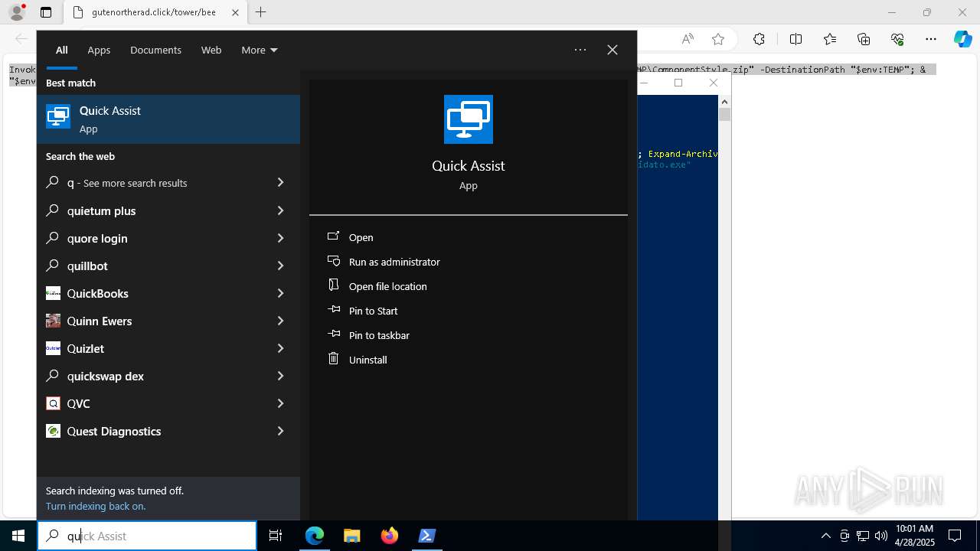Viewport: 980px width, 551px height.
Task: Open Task View on the taskbar
Action: [276, 536]
